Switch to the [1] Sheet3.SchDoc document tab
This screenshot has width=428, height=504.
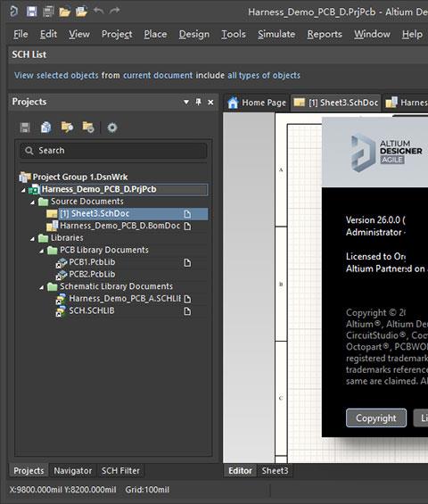336,103
